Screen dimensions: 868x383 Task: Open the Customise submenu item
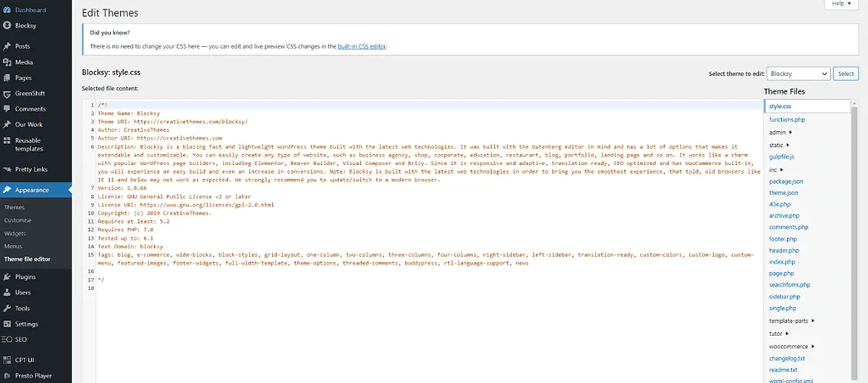17,220
